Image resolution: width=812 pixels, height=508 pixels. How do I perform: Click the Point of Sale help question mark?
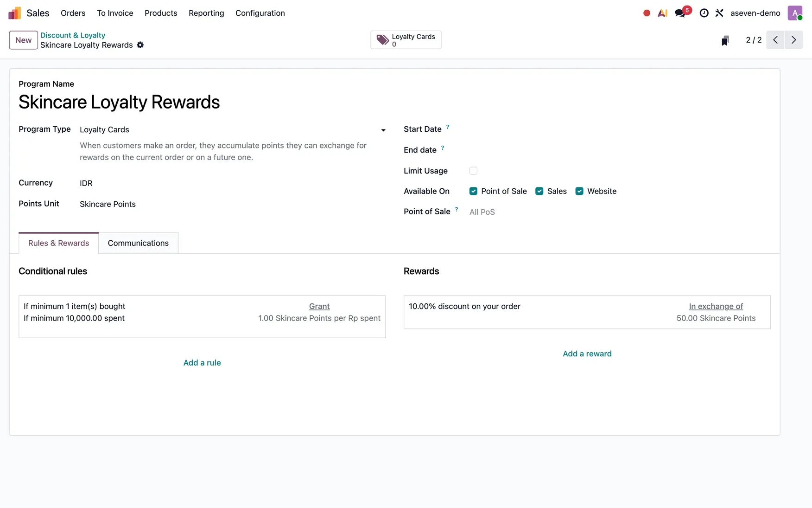457,209
